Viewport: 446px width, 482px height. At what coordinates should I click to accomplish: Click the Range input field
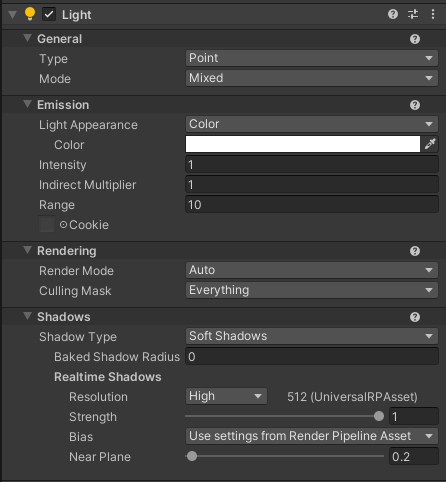pos(312,204)
